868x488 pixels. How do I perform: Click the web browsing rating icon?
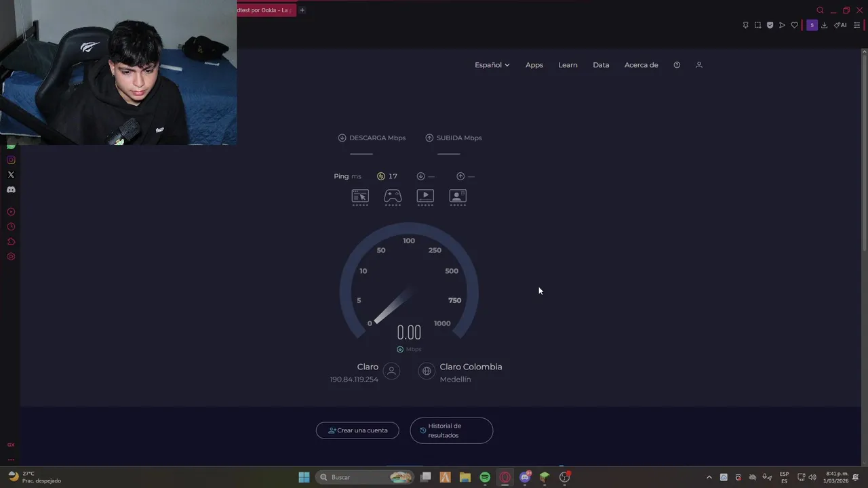pos(360,197)
